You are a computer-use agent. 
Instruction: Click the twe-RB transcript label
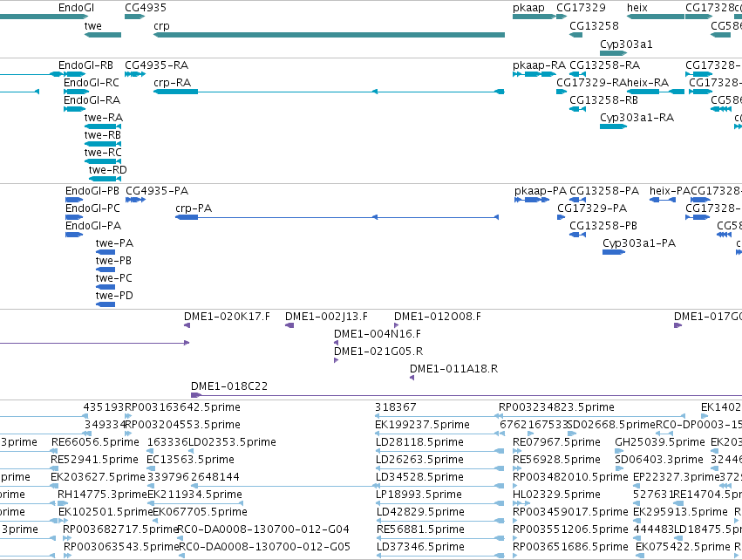pos(103,135)
